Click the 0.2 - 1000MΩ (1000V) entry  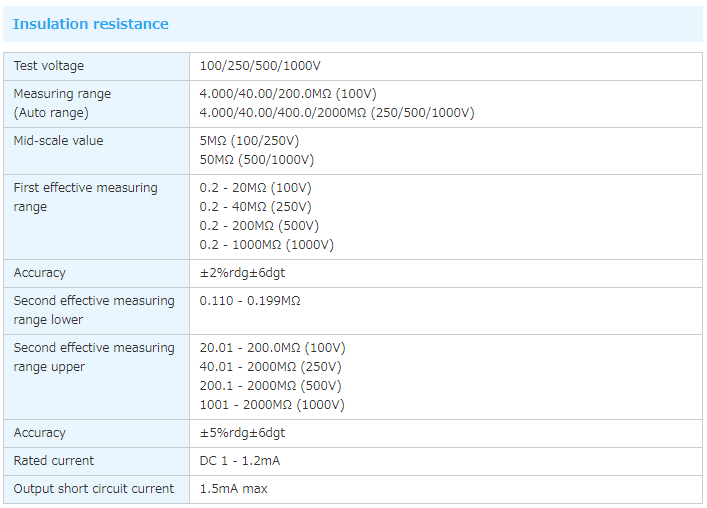(266, 245)
